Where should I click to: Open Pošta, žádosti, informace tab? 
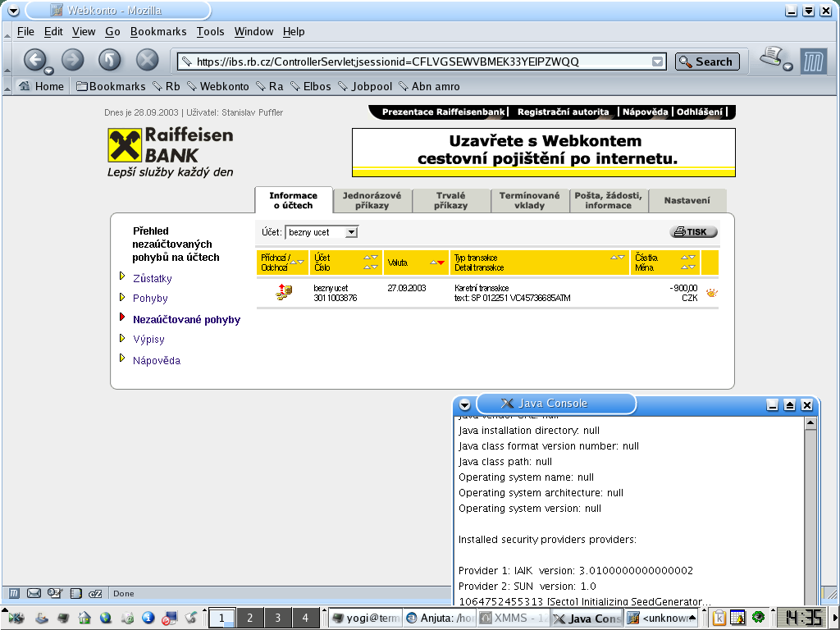click(608, 200)
